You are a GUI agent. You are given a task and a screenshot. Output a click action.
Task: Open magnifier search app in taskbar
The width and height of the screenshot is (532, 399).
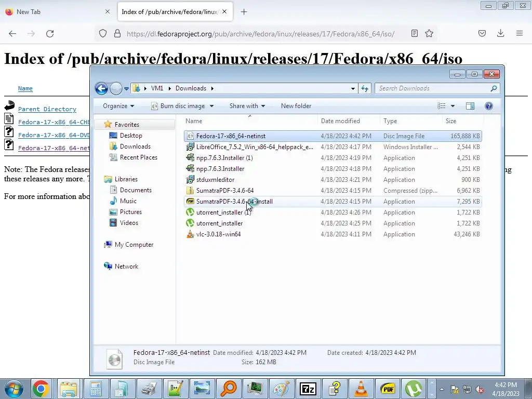click(x=229, y=389)
